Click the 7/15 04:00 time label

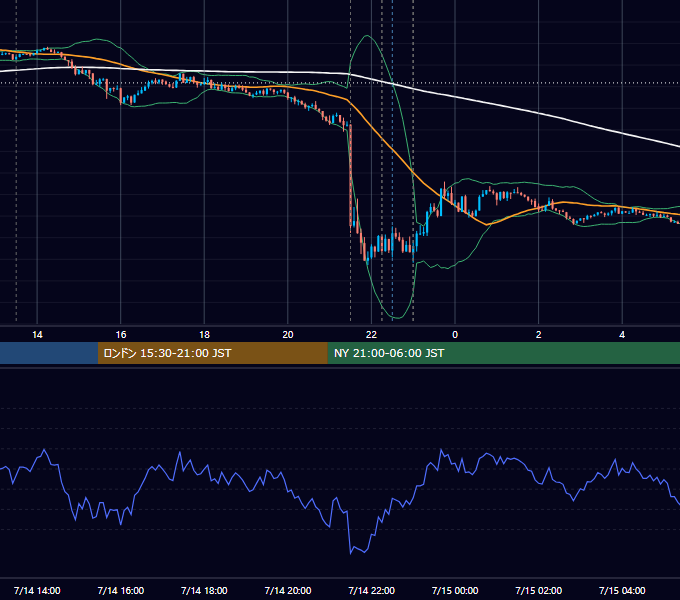tap(622, 590)
